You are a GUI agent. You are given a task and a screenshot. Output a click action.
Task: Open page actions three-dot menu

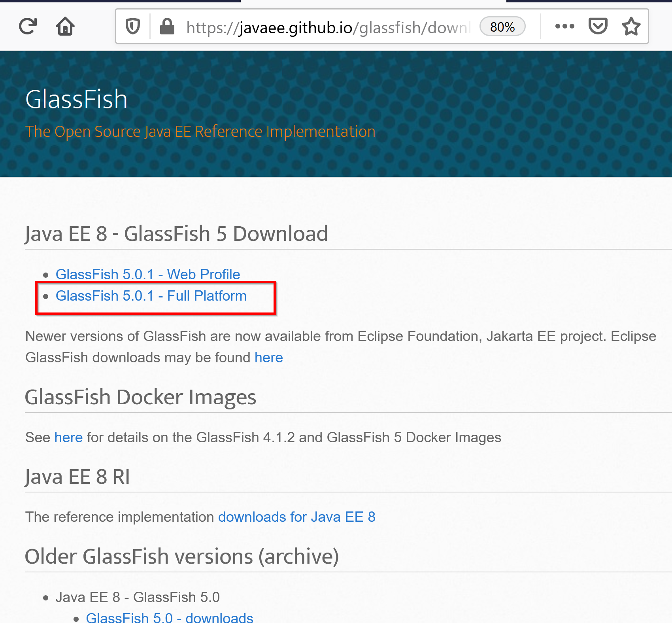point(564,27)
